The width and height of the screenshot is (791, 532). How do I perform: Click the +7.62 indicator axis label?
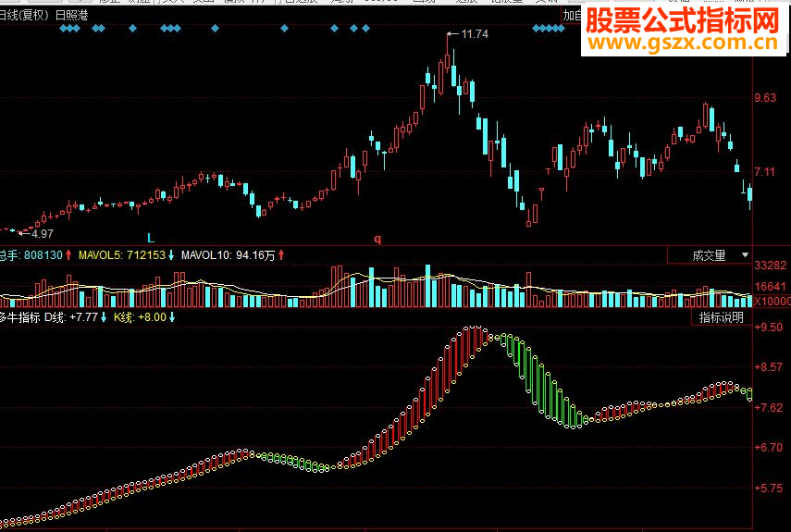[768, 407]
